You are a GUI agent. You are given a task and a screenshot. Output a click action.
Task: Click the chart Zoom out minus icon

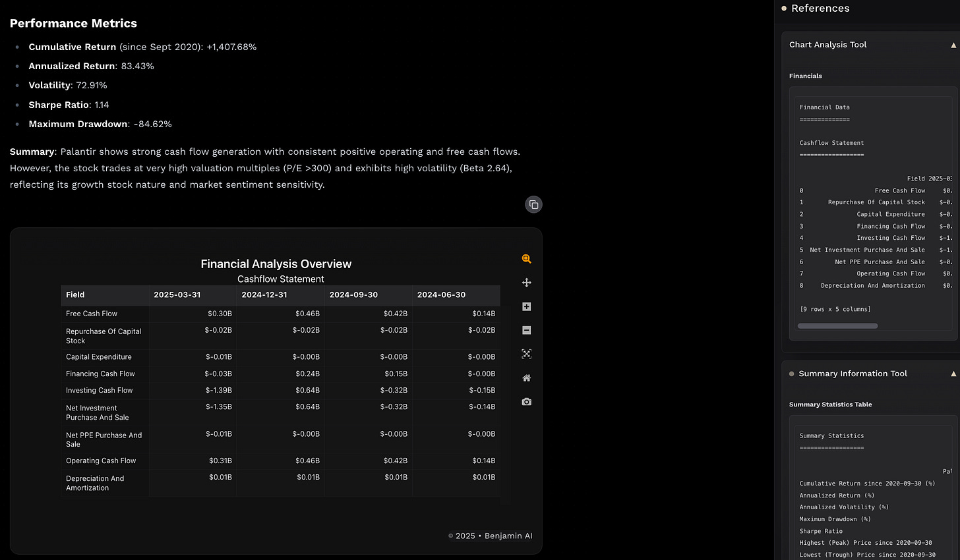coord(526,330)
